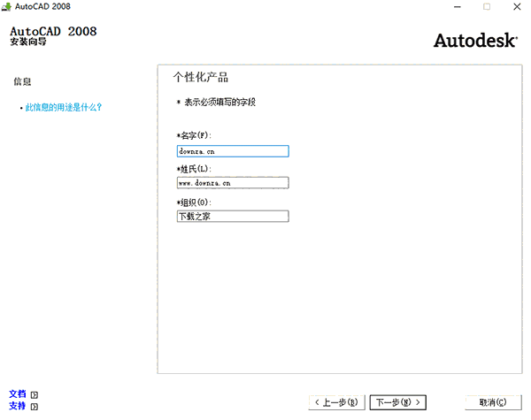This screenshot has height=420, width=531.
Task: Click the arrow icon beside 支持
Action: click(x=35, y=407)
